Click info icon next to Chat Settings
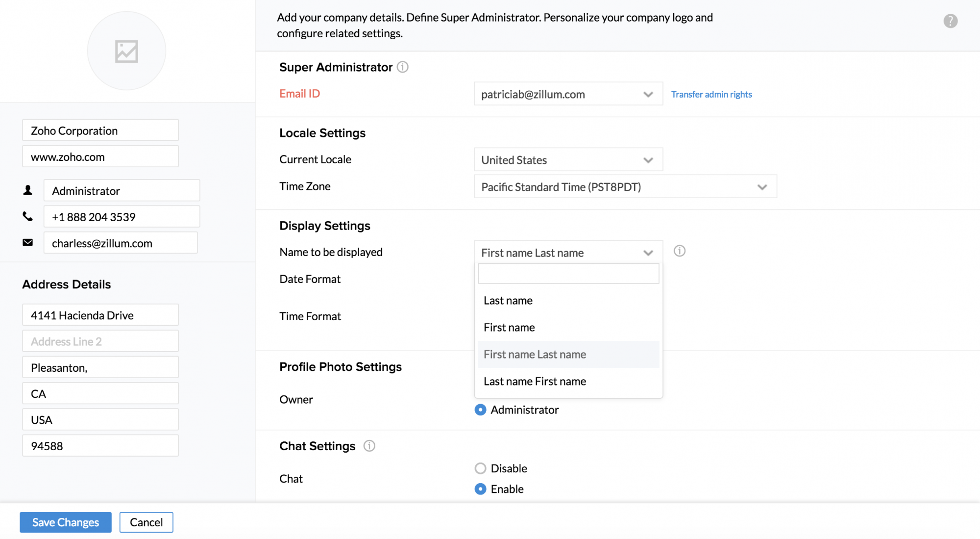The image size is (980, 539). 369,446
